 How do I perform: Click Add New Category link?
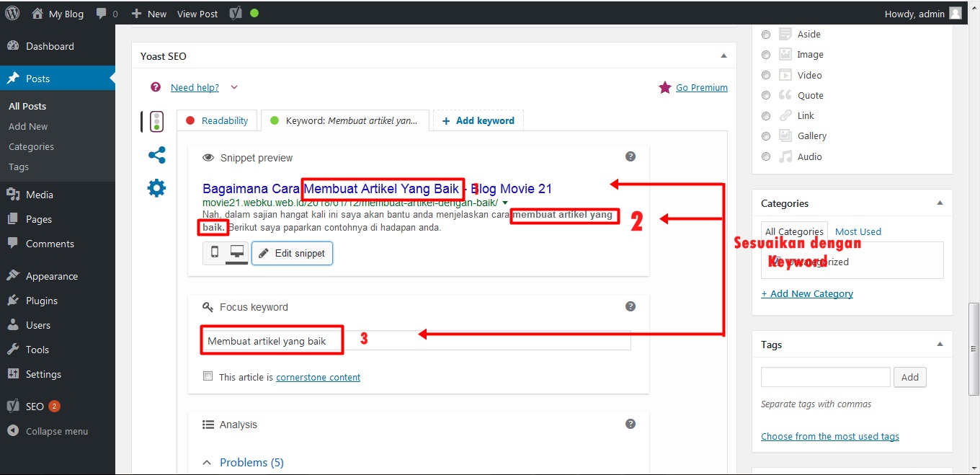click(807, 293)
